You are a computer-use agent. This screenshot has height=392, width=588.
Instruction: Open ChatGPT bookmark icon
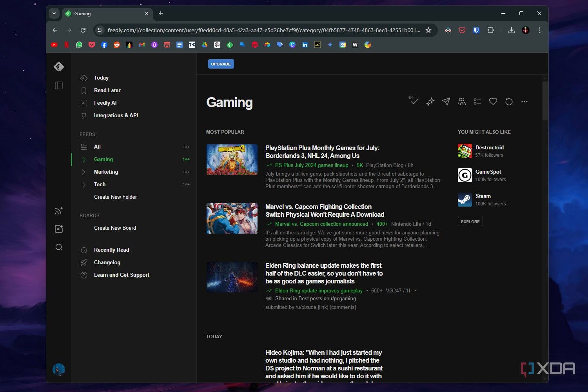point(217,45)
